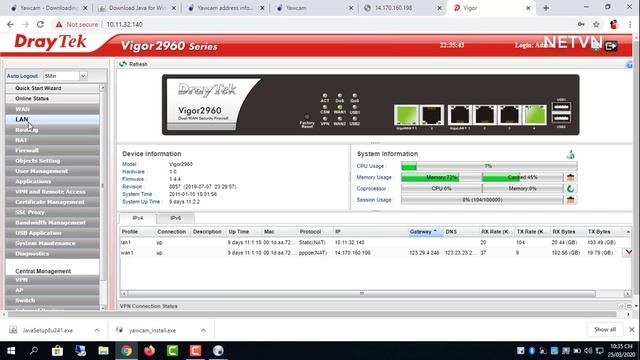Open the Firewall menu section
The width and height of the screenshot is (640, 360).
(52, 150)
